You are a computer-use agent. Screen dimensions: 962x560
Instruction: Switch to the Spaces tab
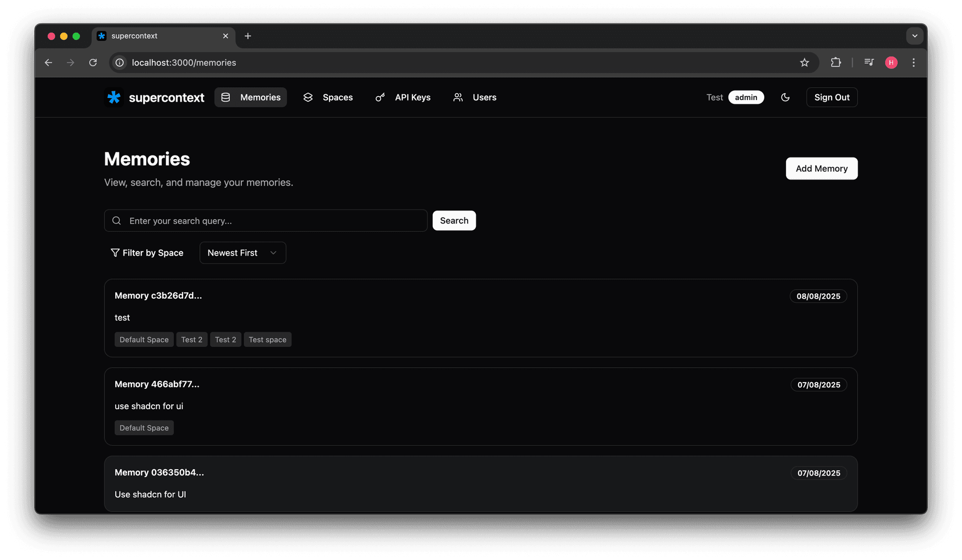[328, 97]
